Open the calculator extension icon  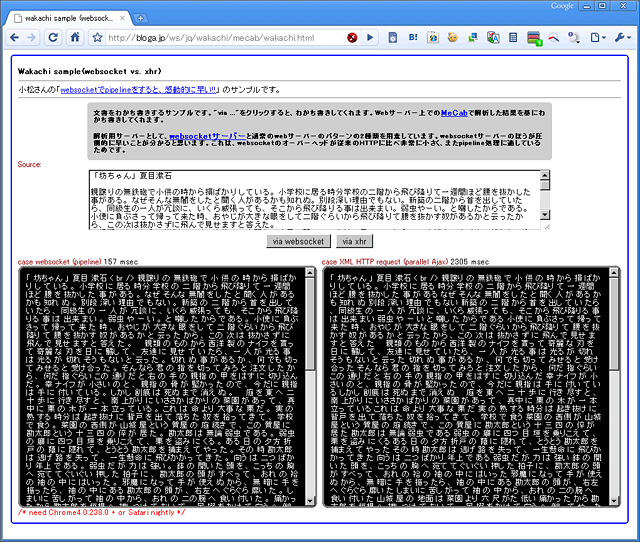513,38
